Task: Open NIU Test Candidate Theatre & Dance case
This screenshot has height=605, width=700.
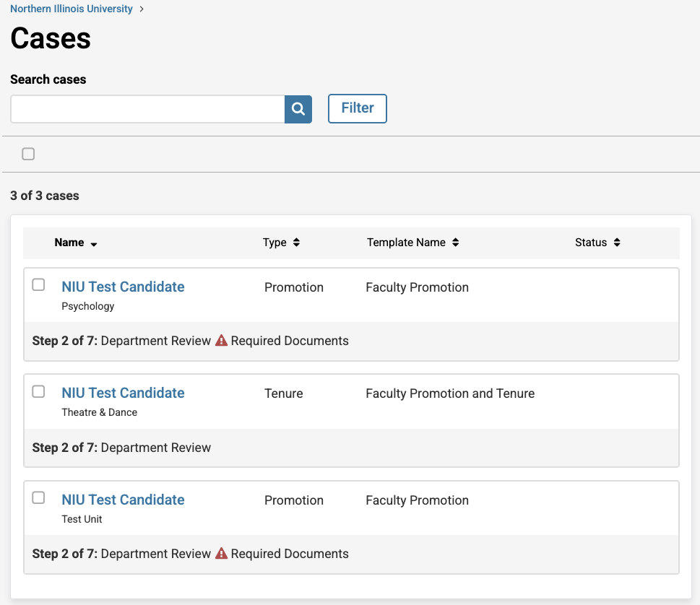Action: click(123, 393)
